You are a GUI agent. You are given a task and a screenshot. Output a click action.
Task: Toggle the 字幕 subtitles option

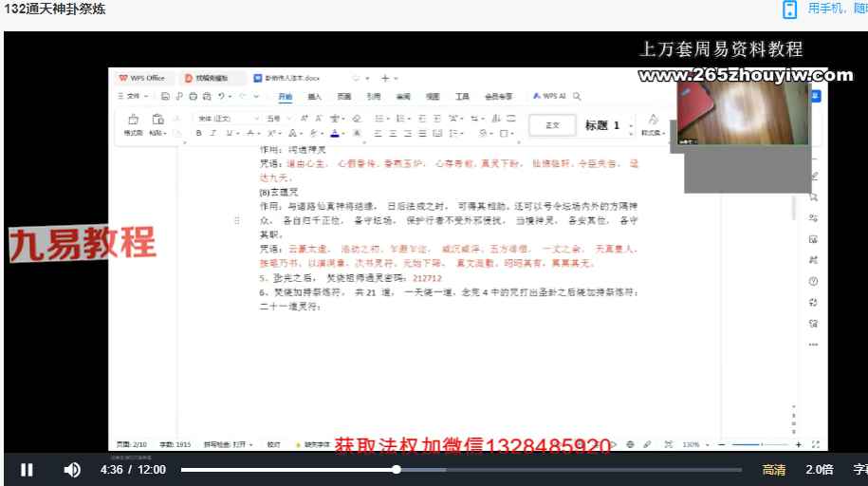859,470
